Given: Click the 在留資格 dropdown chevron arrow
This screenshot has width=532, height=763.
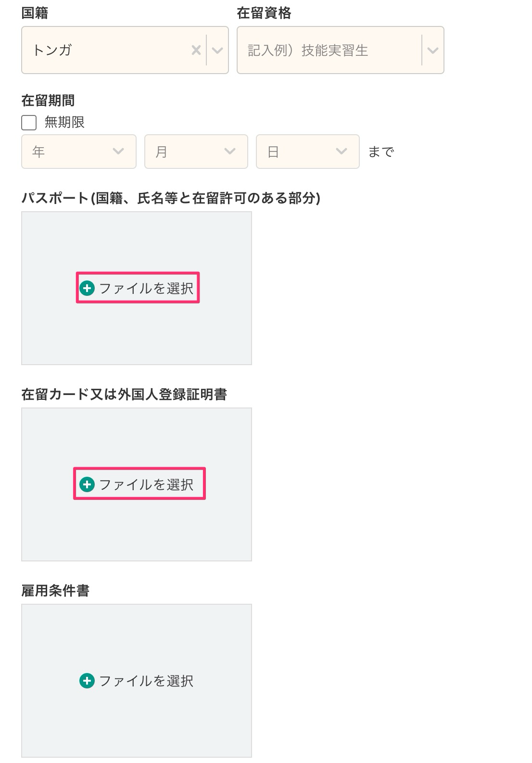Looking at the screenshot, I should point(432,50).
